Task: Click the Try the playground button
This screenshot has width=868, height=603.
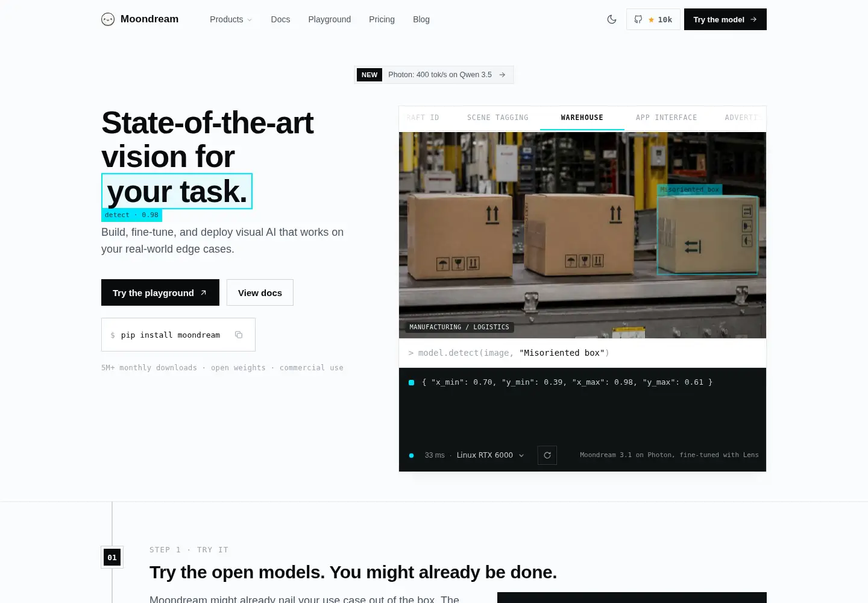Action: pyautogui.click(x=160, y=292)
